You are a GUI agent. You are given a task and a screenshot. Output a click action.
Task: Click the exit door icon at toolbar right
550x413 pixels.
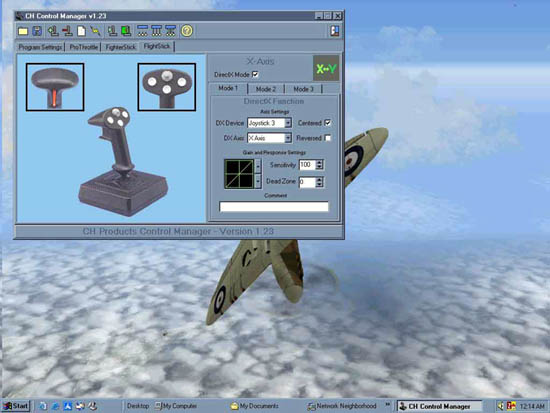click(335, 31)
